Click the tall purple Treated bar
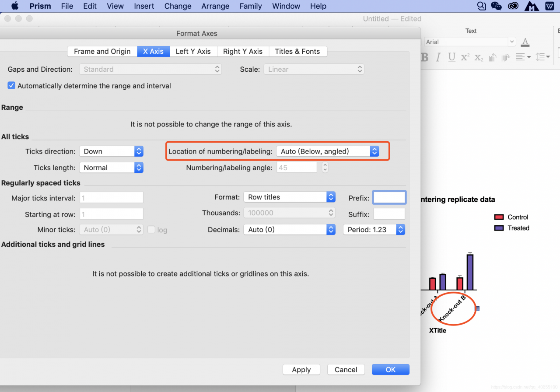The image size is (560, 392). (470, 272)
